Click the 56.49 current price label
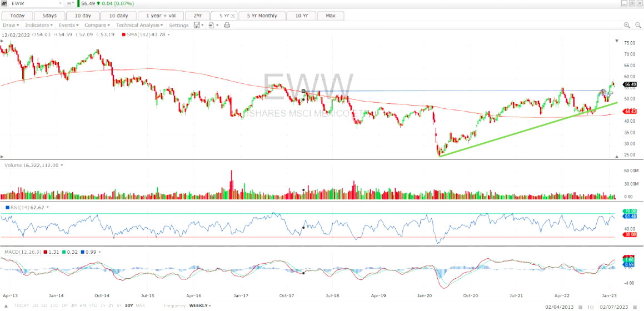Image resolution: width=644 pixels, height=311 pixels. click(630, 84)
